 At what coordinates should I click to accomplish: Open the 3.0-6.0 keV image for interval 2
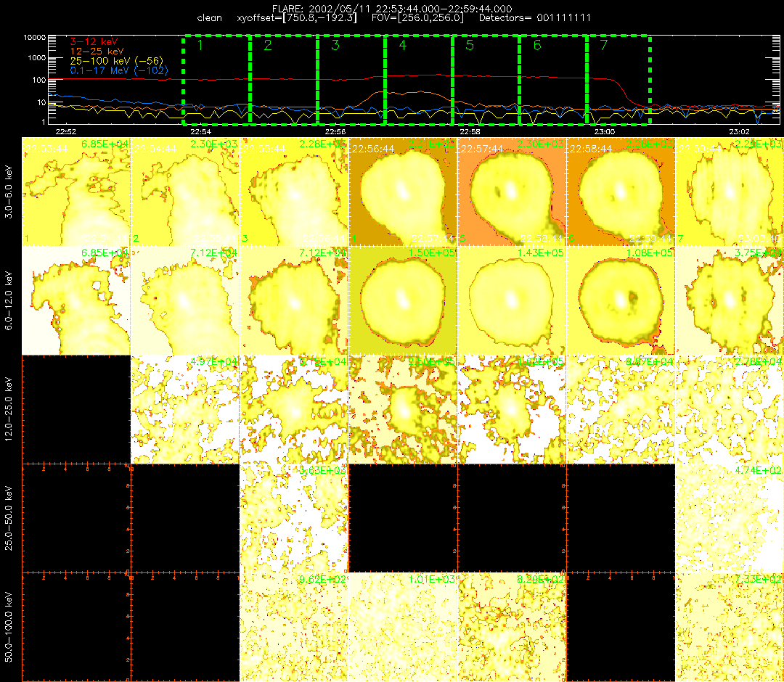coord(185,192)
